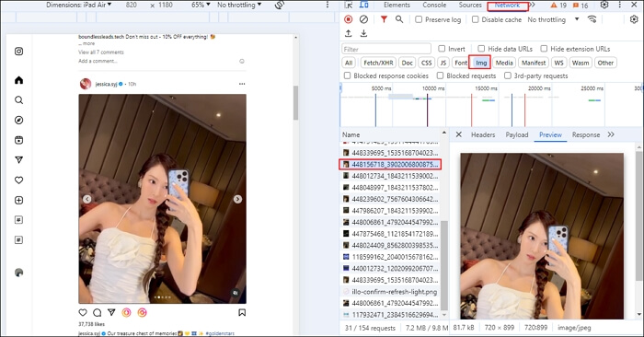This screenshot has width=644, height=337.
Task: Open the Dimensions iPad Air dropdown
Action: click(78, 5)
